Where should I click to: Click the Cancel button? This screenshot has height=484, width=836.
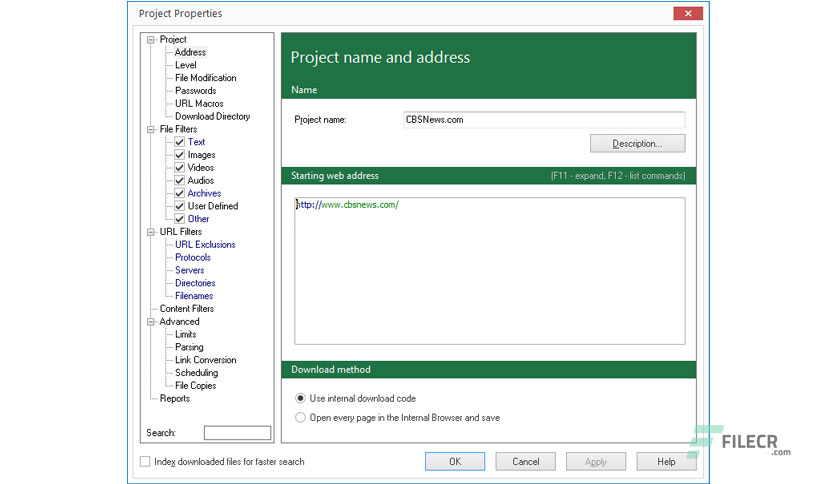pyautogui.click(x=526, y=462)
